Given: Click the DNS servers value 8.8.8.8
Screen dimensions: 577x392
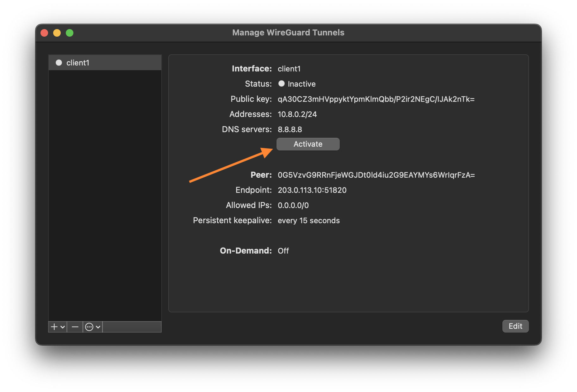Looking at the screenshot, I should click(290, 130).
